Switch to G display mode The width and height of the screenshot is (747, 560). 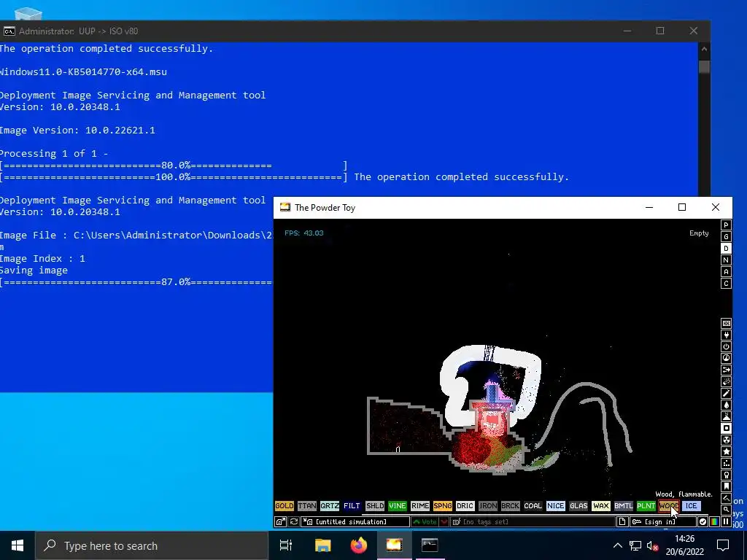(726, 237)
